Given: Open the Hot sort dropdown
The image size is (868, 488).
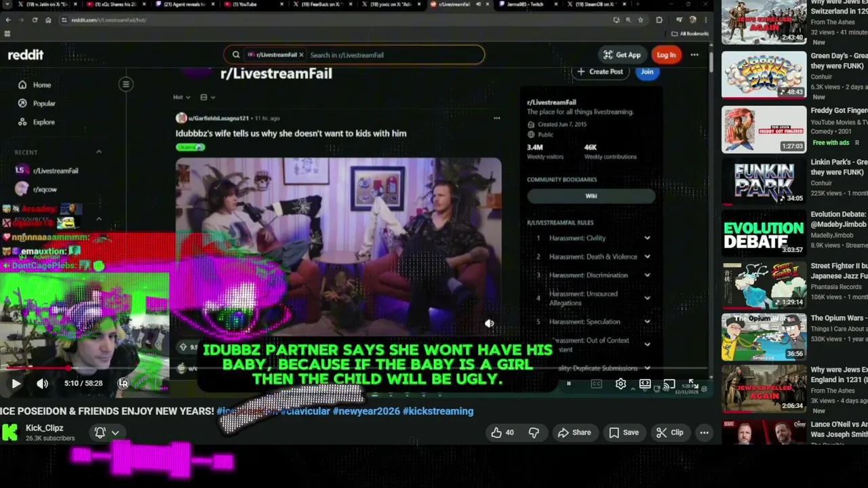Looking at the screenshot, I should coord(181,97).
